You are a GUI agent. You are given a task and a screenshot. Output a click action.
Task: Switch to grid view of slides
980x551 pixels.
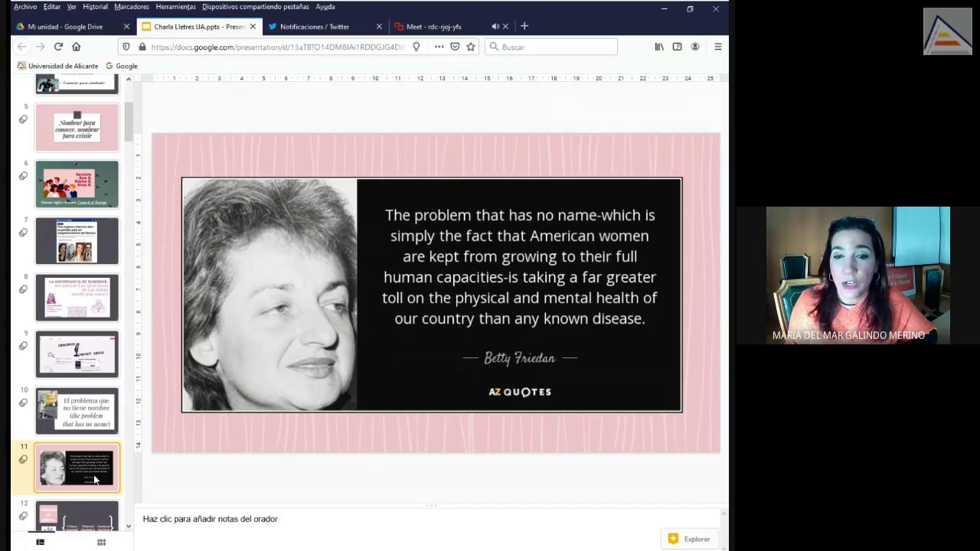point(101,542)
